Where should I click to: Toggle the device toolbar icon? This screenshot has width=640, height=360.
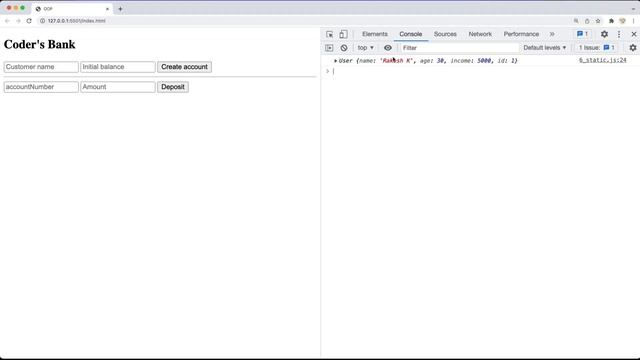tap(343, 34)
